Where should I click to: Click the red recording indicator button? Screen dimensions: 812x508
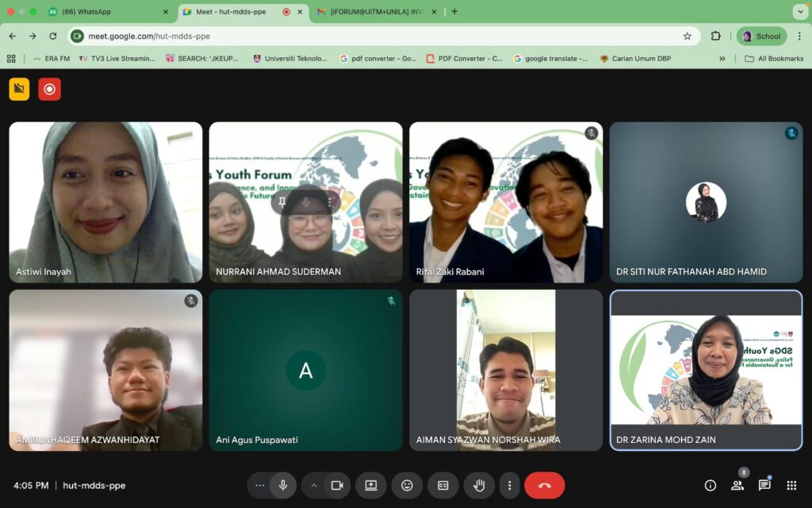[x=49, y=89]
